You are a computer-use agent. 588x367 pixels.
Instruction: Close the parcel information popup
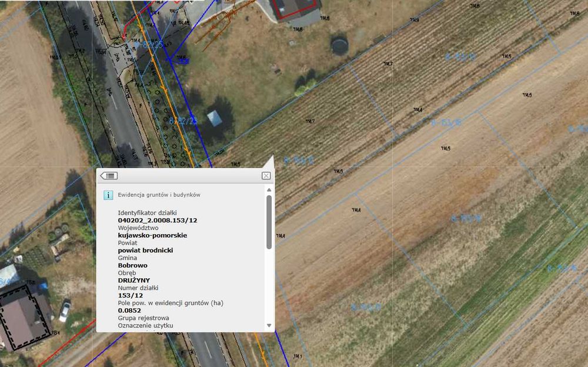(266, 176)
